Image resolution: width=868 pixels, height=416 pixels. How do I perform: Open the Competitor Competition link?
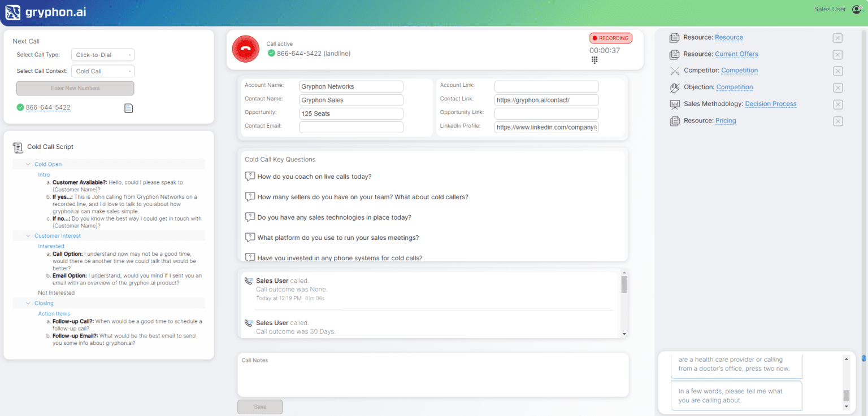tap(740, 71)
